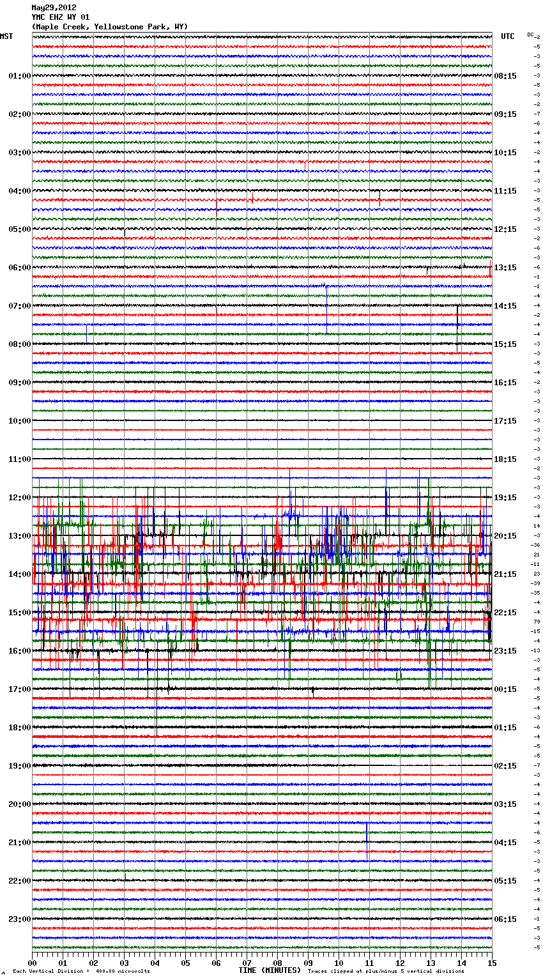Click the UTC time label "22:15"

(505, 613)
